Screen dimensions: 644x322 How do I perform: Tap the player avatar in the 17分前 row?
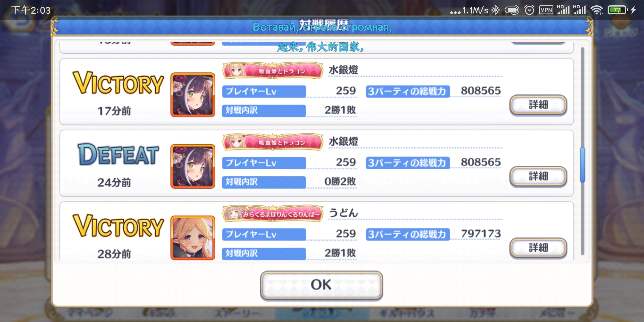193,95
